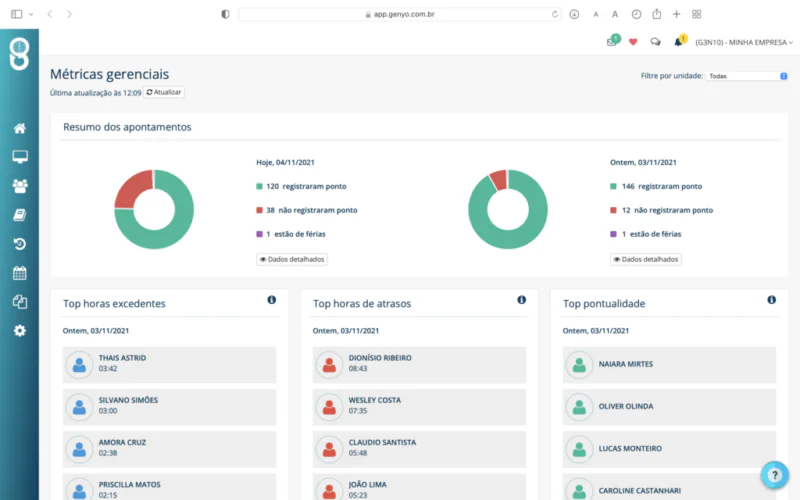Open the settings gear sidebar icon

click(x=19, y=331)
